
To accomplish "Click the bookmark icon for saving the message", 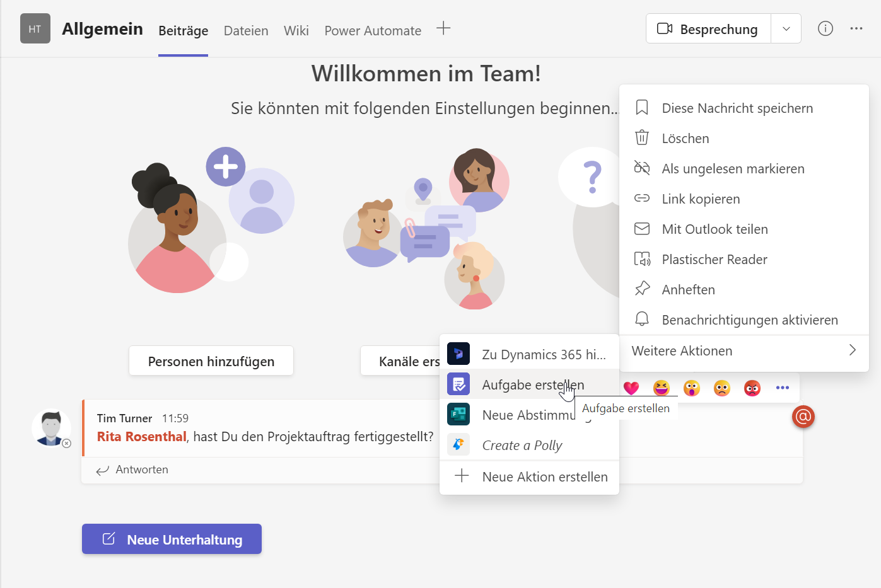I will (642, 108).
